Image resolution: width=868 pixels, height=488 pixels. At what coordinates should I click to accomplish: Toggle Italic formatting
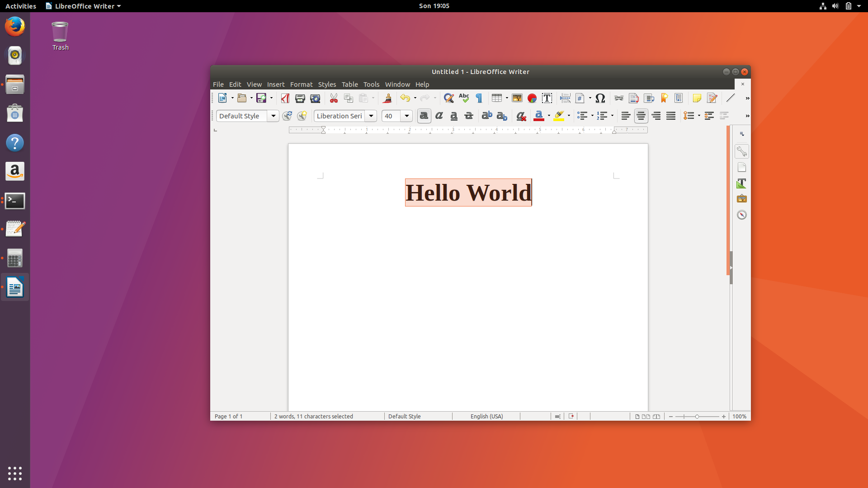439,116
